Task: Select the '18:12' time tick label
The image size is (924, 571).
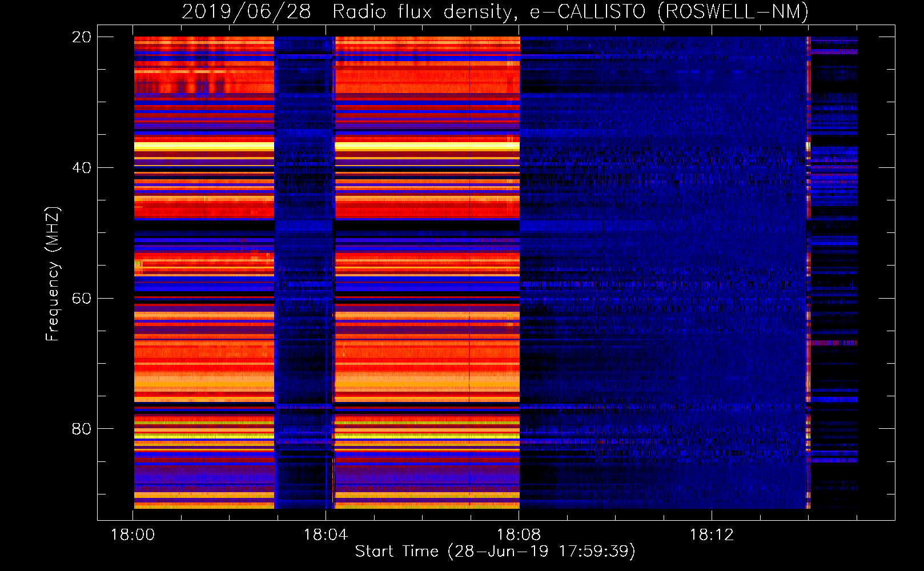Action: coord(712,535)
